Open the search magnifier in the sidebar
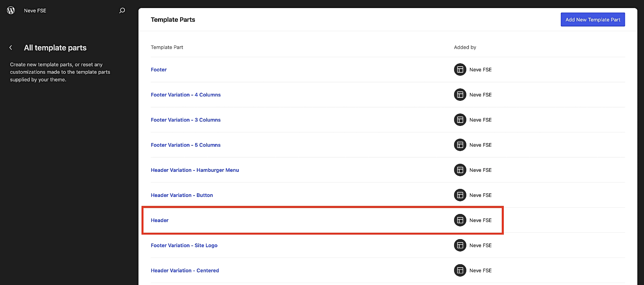This screenshot has height=285, width=644. (122, 10)
